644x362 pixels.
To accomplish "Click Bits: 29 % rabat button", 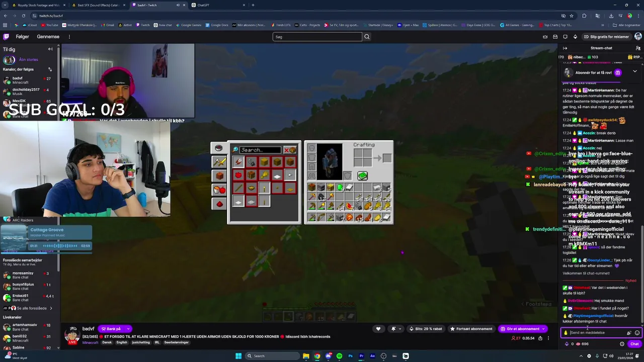I will pyautogui.click(x=426, y=329).
